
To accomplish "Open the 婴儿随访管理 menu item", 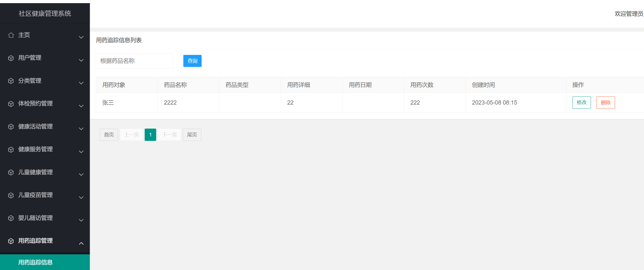I will coord(36,218).
